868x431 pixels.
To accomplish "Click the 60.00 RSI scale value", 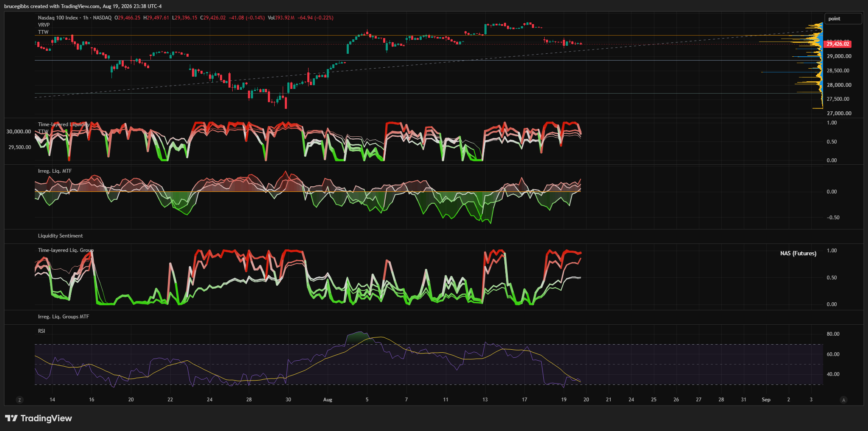I will 833,354.
